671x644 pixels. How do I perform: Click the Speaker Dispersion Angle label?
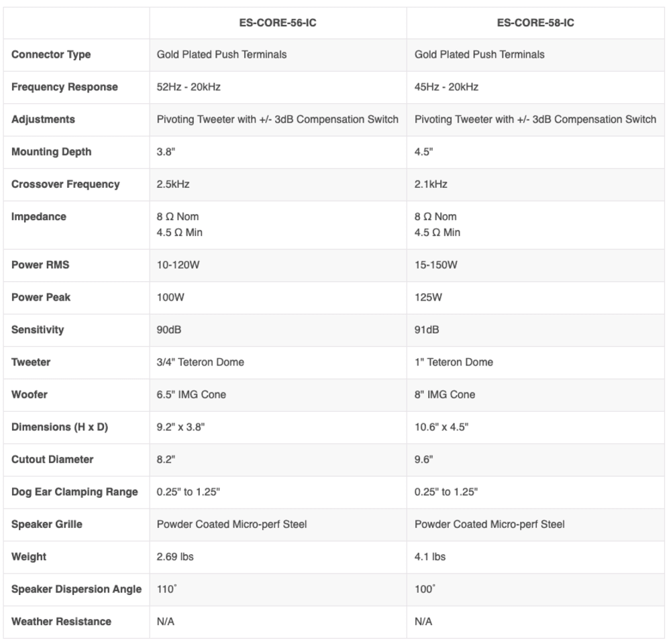tap(76, 589)
